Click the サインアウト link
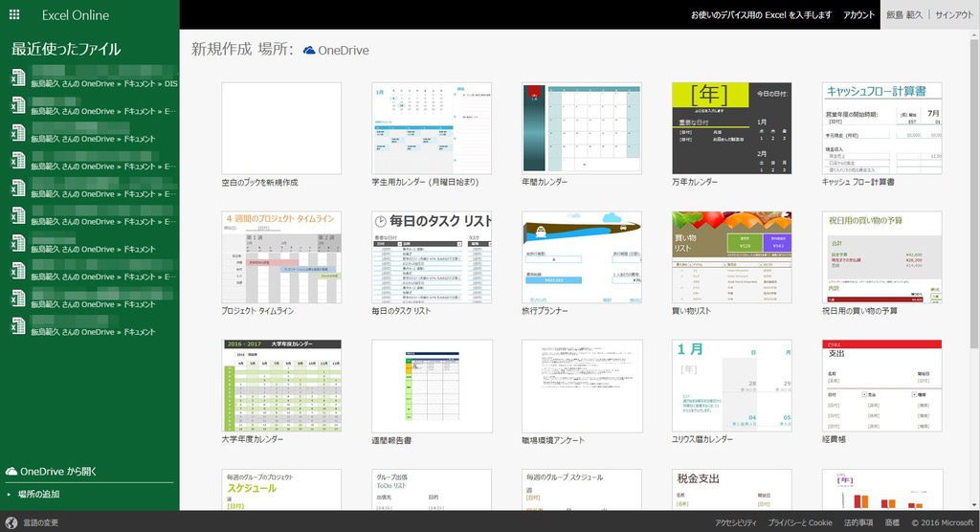 coord(954,14)
